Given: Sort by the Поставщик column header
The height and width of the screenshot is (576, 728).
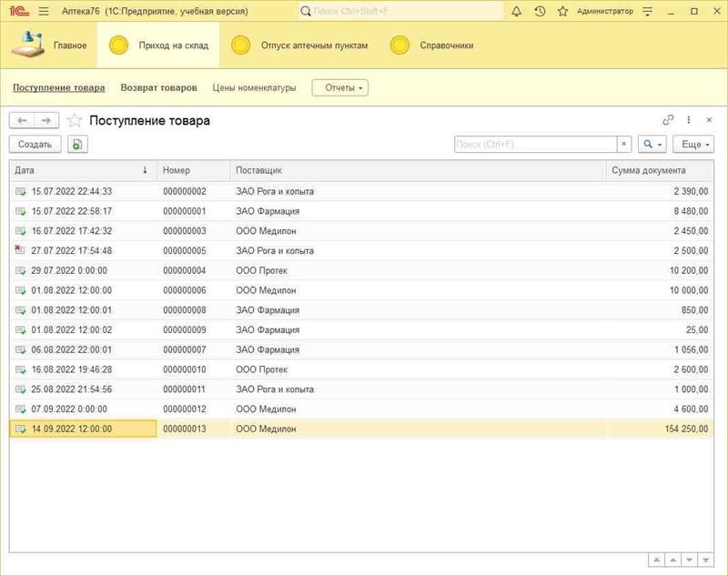Looking at the screenshot, I should pyautogui.click(x=418, y=170).
